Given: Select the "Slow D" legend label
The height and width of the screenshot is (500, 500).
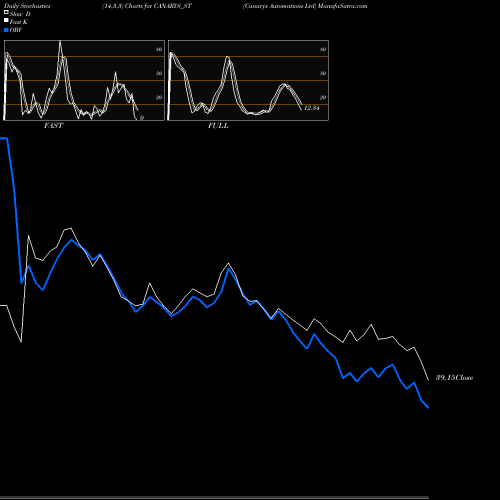Looking at the screenshot, I should click(20, 14).
